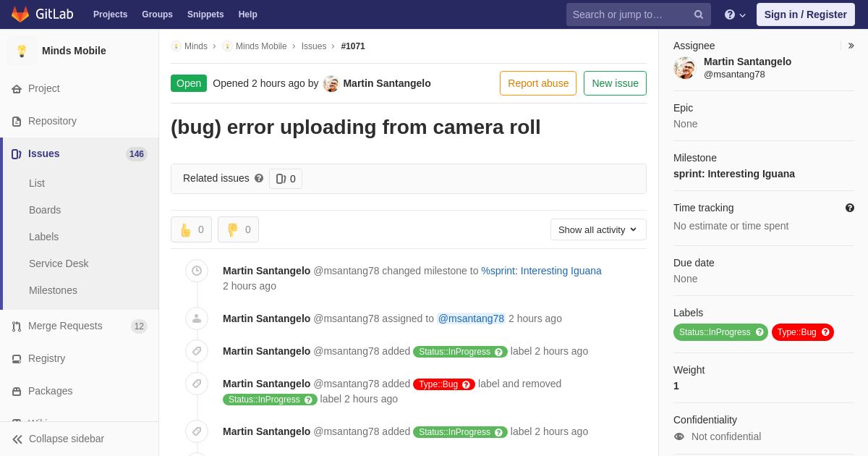Click the Type::Bug label in activity

444,384
